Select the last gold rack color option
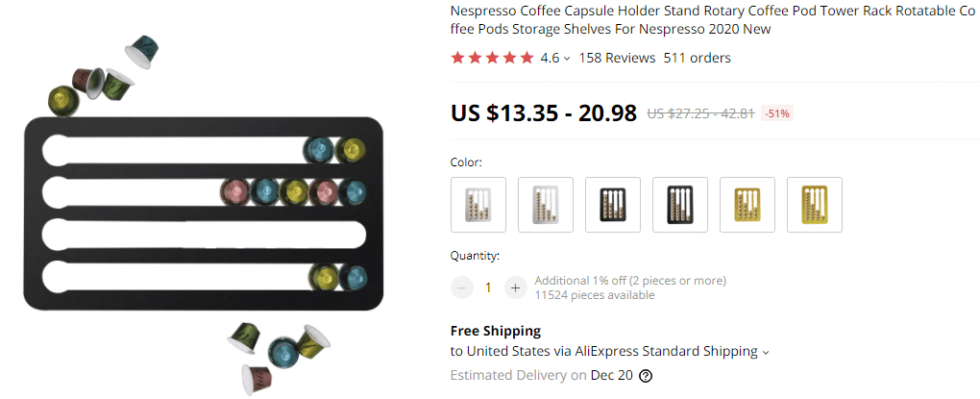 815,205
